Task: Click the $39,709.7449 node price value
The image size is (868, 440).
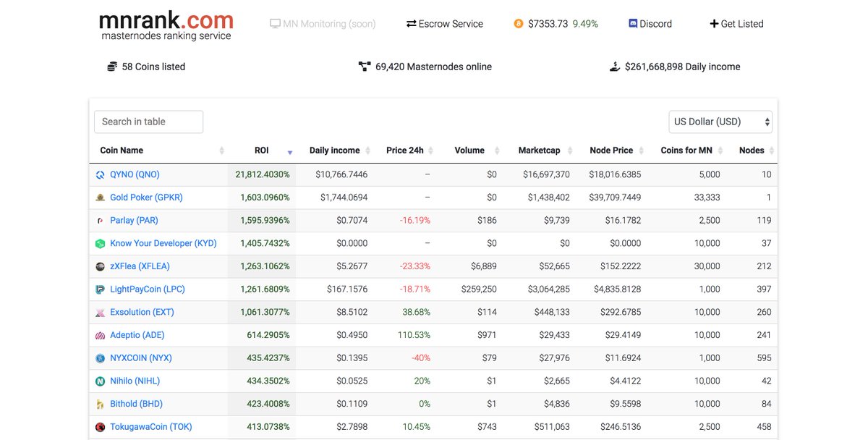Action: point(615,198)
